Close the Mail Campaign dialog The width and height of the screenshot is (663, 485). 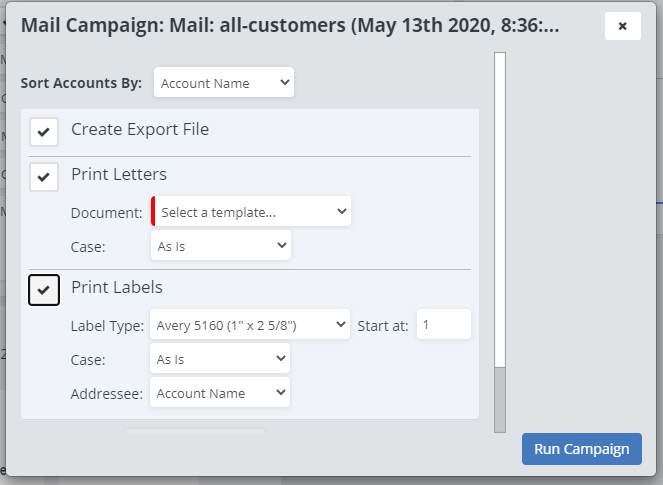pos(622,26)
